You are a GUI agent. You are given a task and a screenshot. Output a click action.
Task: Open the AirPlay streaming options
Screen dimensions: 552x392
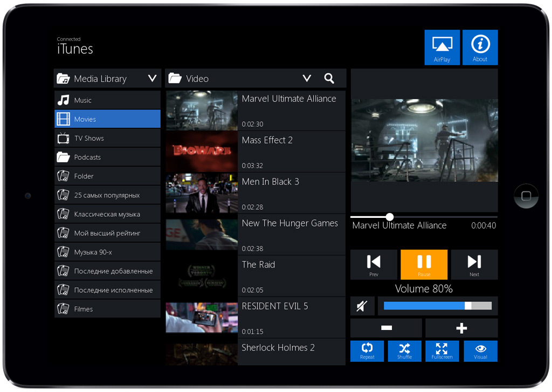442,47
